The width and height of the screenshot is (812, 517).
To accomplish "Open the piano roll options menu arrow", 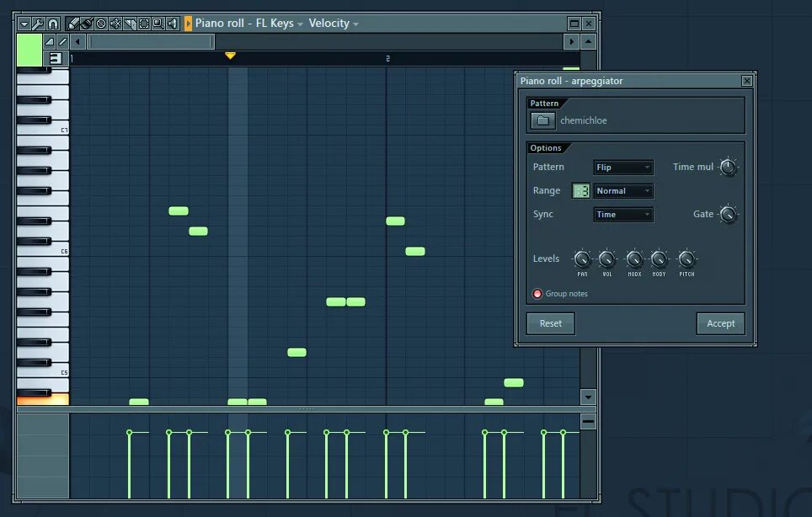I will [24, 24].
